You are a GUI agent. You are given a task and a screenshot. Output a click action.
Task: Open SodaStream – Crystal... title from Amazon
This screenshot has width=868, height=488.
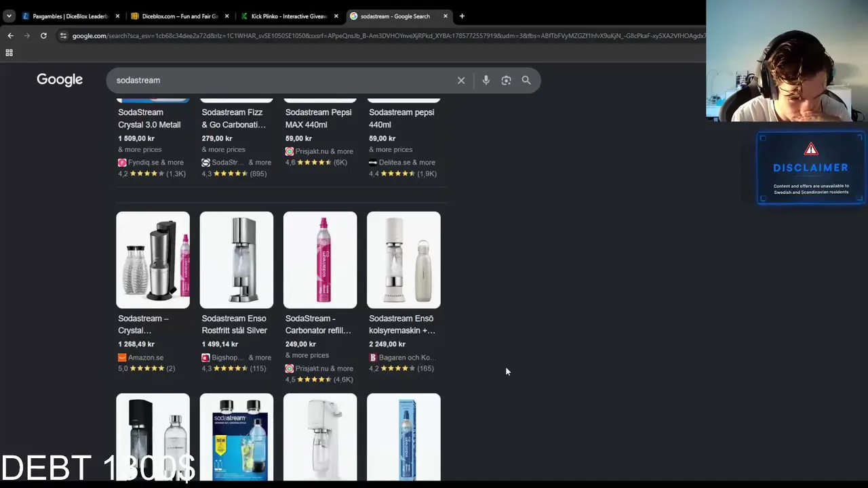143,325
